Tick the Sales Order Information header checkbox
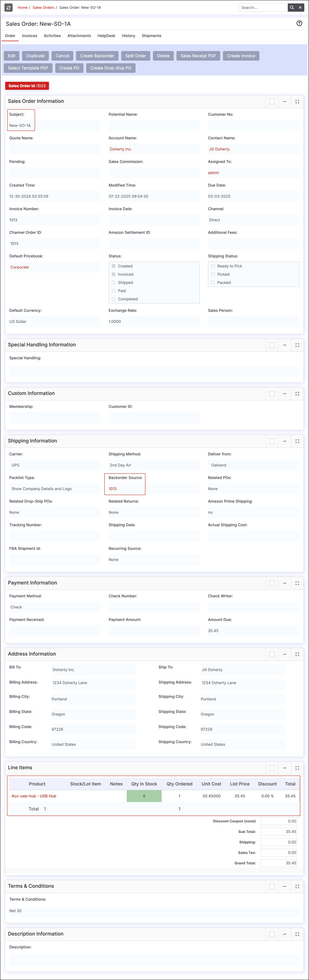This screenshot has width=309, height=980. 272,102
